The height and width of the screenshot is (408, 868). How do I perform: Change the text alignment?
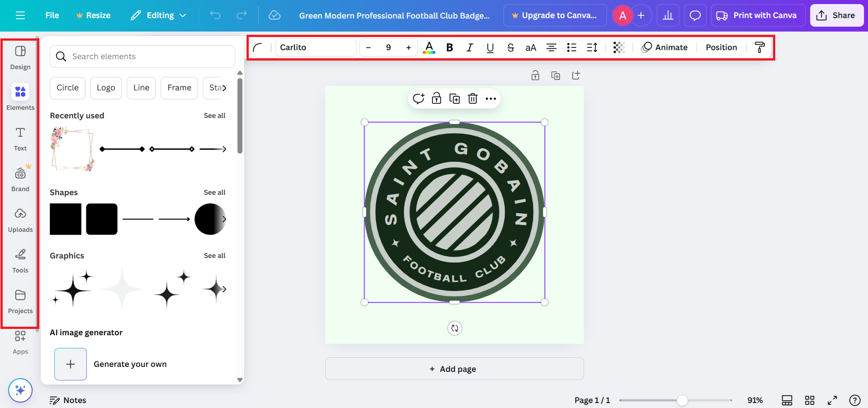click(x=551, y=47)
